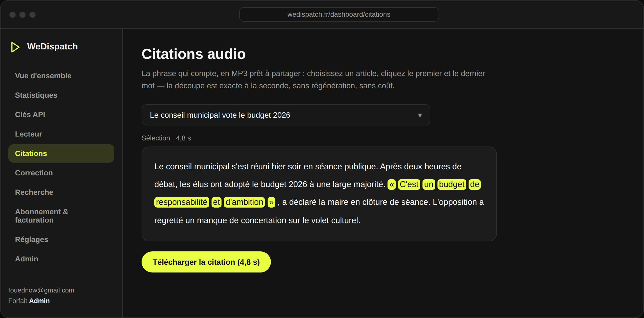Click the fouednow@gmail.com account email
Viewport: 644px width, 318px height.
(x=41, y=290)
